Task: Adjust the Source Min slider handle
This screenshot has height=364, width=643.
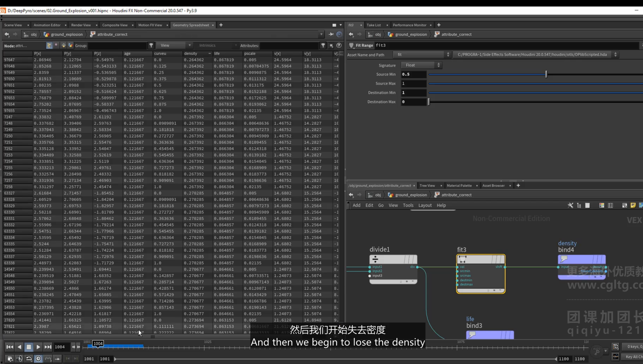Action: pyautogui.click(x=546, y=74)
